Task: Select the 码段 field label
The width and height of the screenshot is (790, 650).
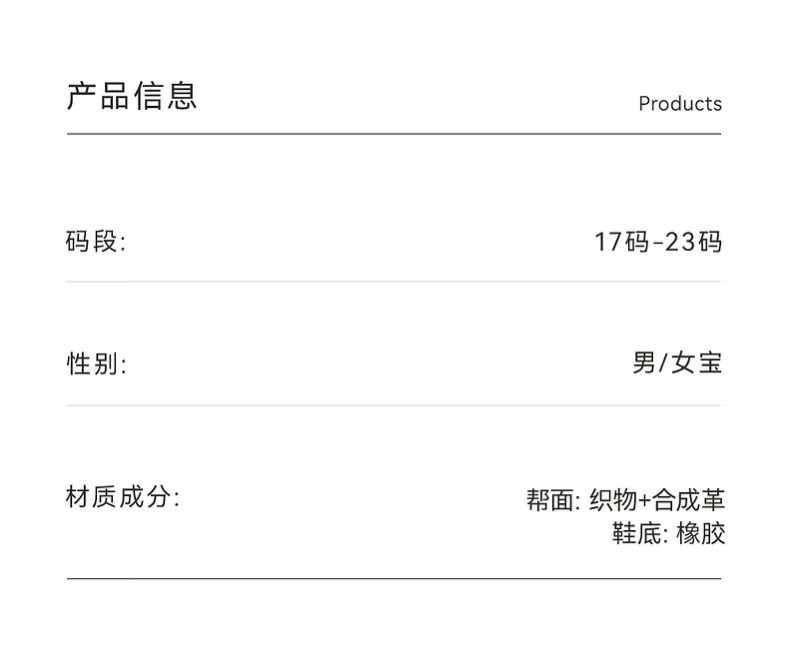Action: 96,241
